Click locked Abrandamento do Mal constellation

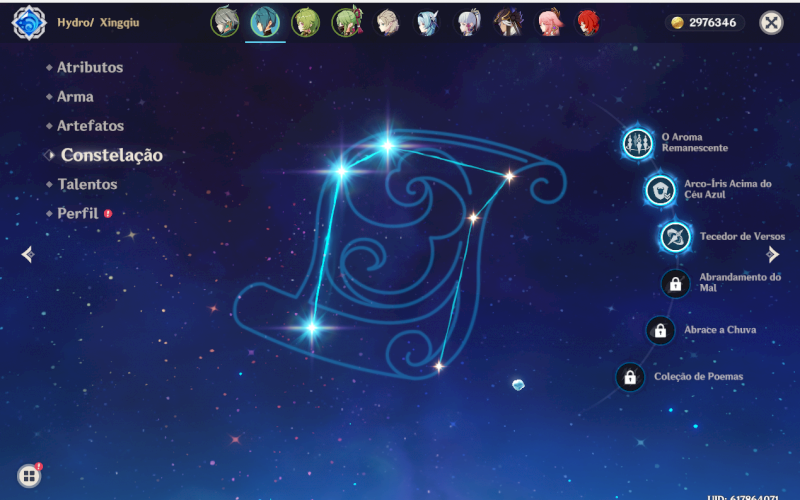click(676, 283)
